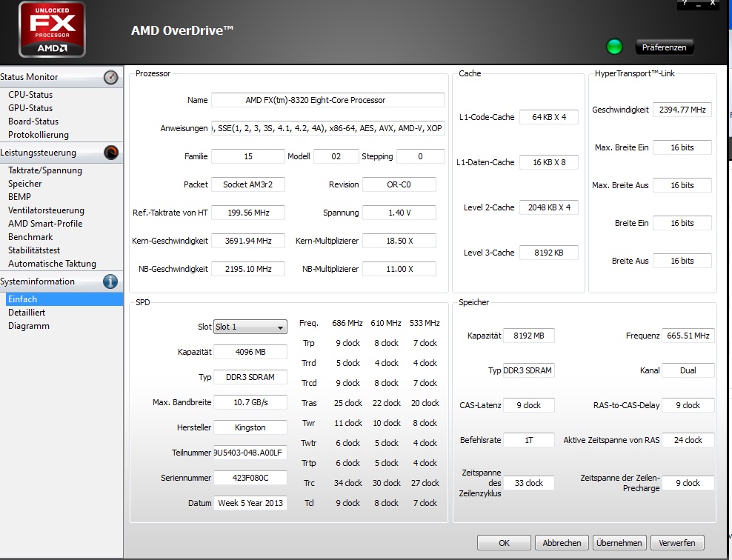The height and width of the screenshot is (560, 732).
Task: Click the Anweisungen instruction set field
Action: click(327, 128)
